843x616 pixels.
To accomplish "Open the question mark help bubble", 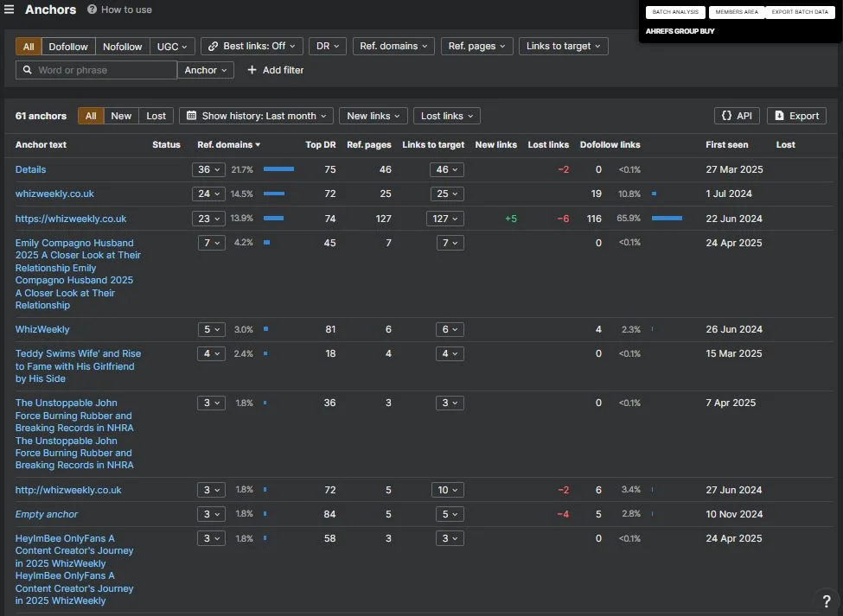I will [827, 601].
